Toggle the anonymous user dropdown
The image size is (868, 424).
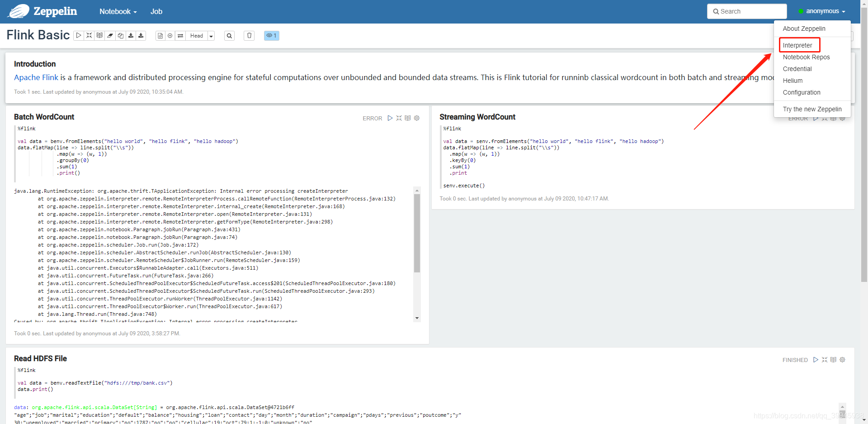(x=822, y=11)
